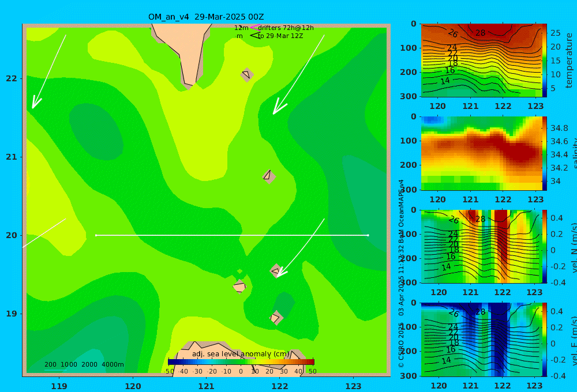
Task: Click the eastern endpoint of the white transect line
Action: point(368,235)
